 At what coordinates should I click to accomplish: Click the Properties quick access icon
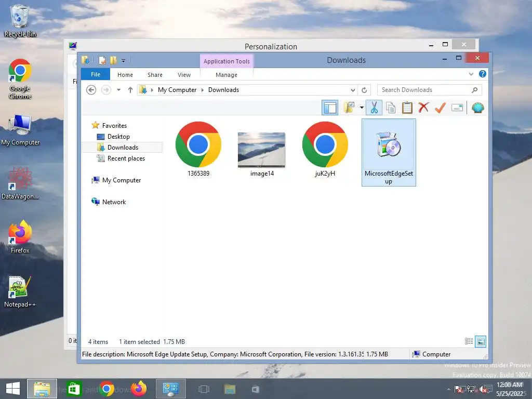[x=102, y=60]
